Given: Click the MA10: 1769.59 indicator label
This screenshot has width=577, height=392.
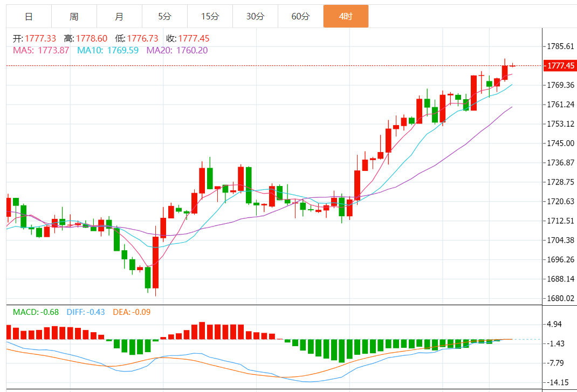Looking at the screenshot, I should click(107, 51).
